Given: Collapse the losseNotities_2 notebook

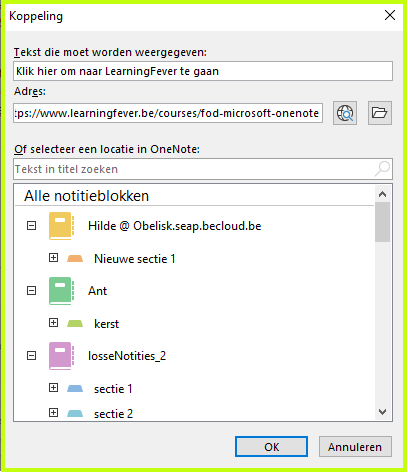Looking at the screenshot, I should [x=31, y=356].
